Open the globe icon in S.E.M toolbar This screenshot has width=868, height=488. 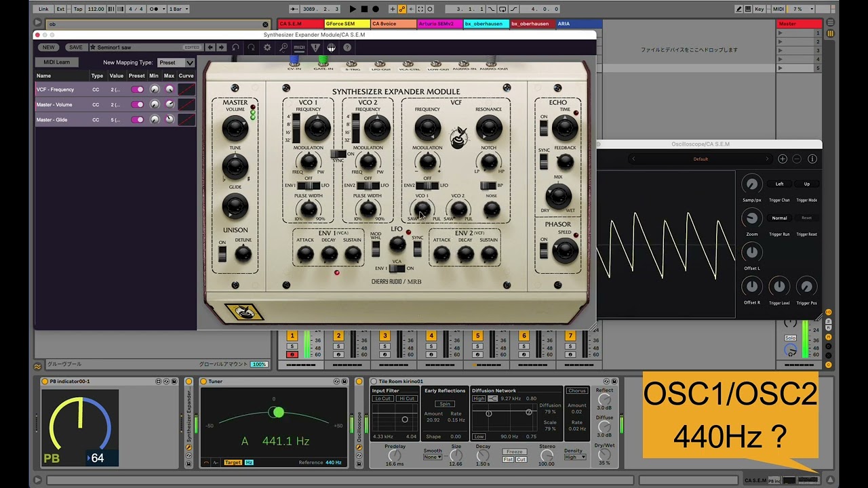(331, 47)
